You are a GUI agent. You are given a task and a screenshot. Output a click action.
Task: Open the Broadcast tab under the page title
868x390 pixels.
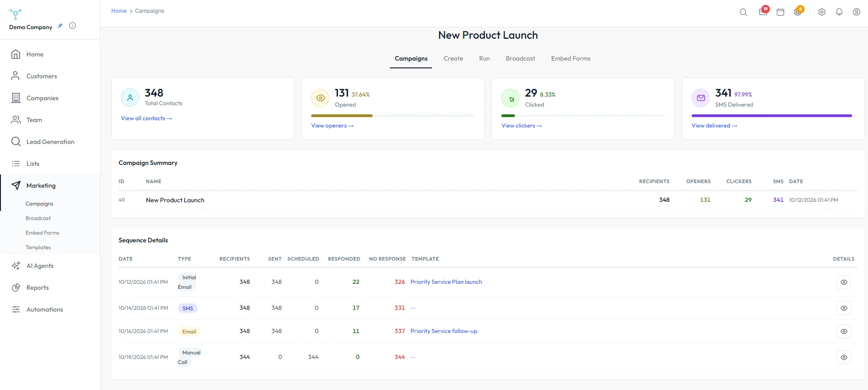coord(520,59)
